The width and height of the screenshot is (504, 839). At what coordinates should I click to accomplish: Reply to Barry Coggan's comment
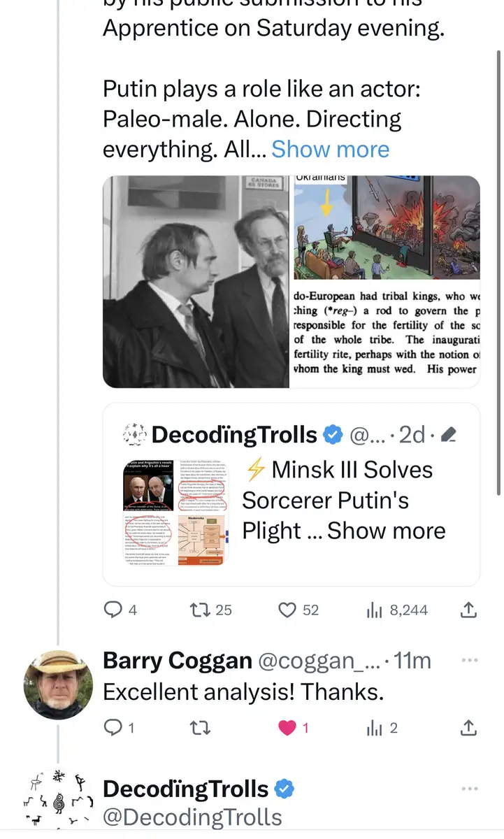tap(113, 728)
